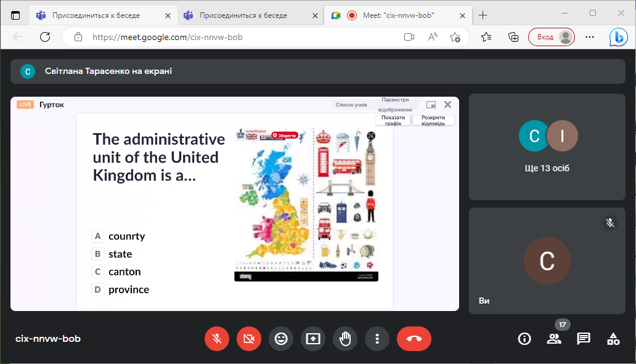Open the chat messages panel
Viewport: 636px width, 364px height.
coord(584,339)
